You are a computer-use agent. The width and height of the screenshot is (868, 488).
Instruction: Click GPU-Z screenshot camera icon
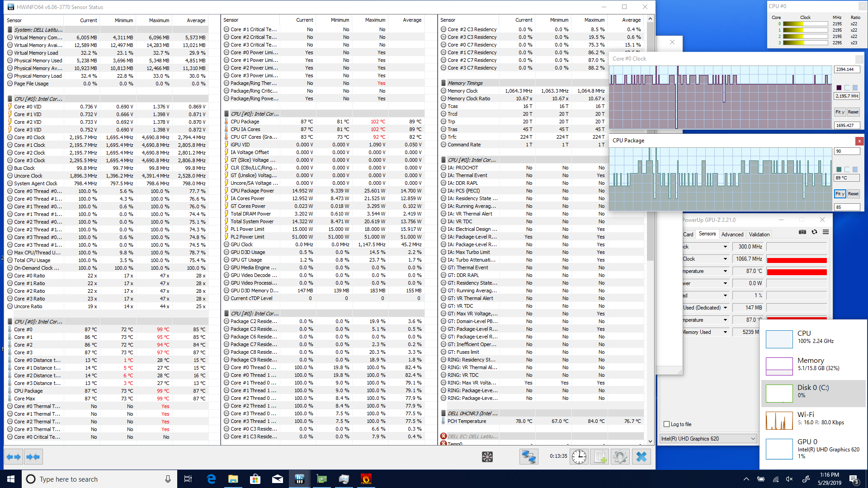(x=802, y=232)
